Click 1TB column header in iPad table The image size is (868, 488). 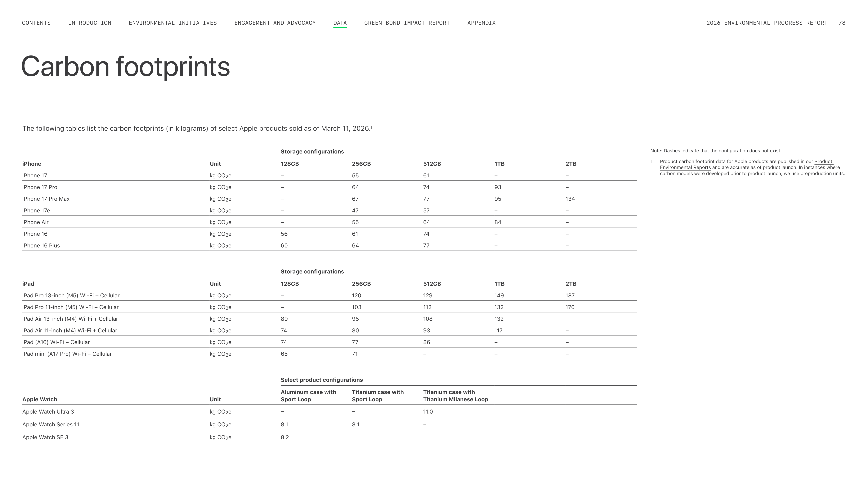pos(499,284)
